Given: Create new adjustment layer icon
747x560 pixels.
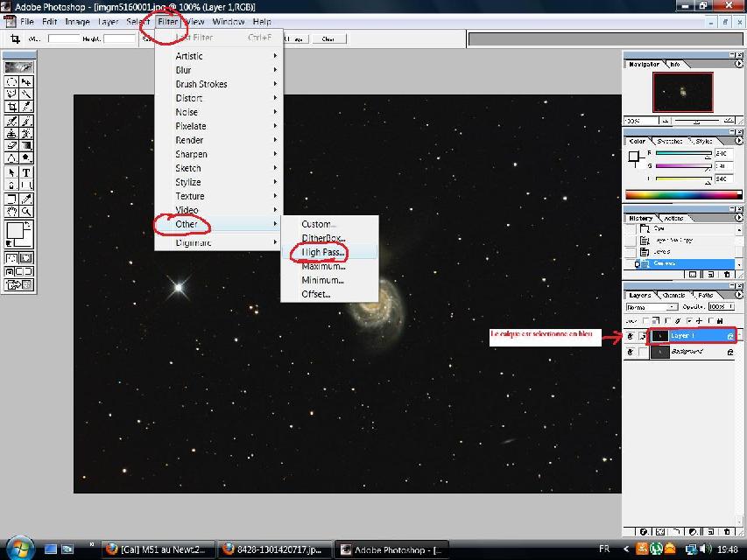Looking at the screenshot, I should 693,531.
